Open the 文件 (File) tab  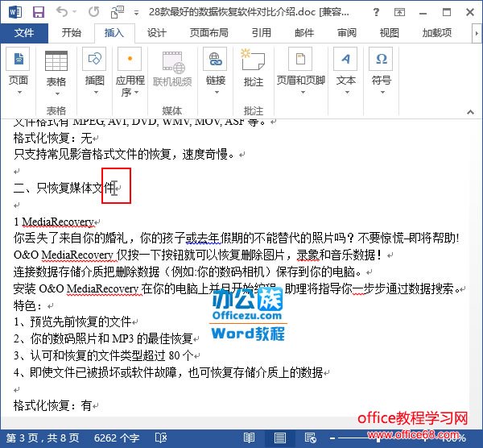click(24, 33)
